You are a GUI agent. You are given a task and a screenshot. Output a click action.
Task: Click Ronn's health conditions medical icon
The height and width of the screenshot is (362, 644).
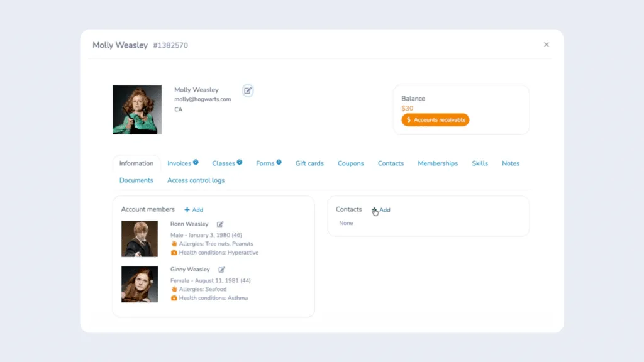pyautogui.click(x=174, y=253)
